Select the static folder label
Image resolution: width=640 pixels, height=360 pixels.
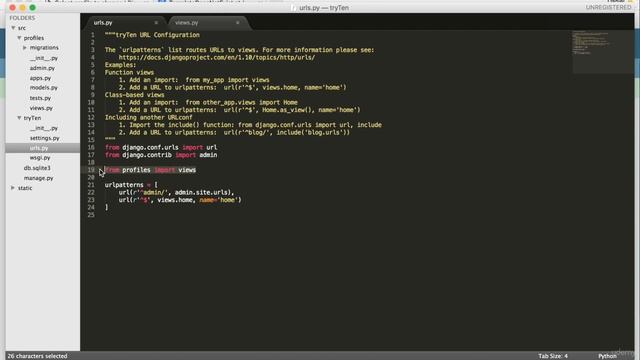(x=24, y=188)
